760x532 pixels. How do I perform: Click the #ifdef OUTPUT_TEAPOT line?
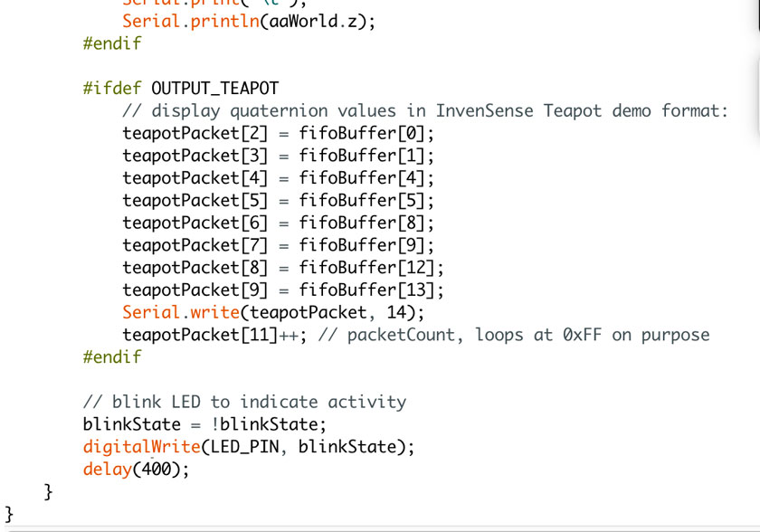tap(181, 88)
